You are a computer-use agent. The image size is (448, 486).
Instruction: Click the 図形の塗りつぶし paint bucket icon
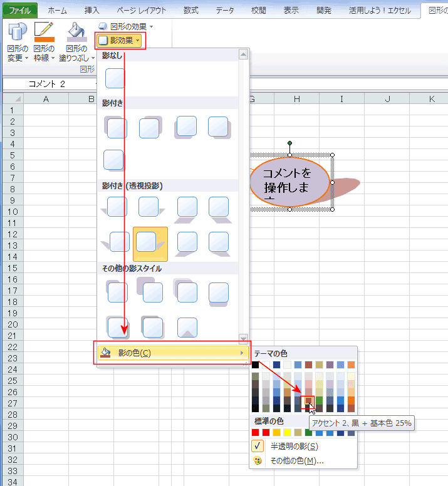pos(77,31)
